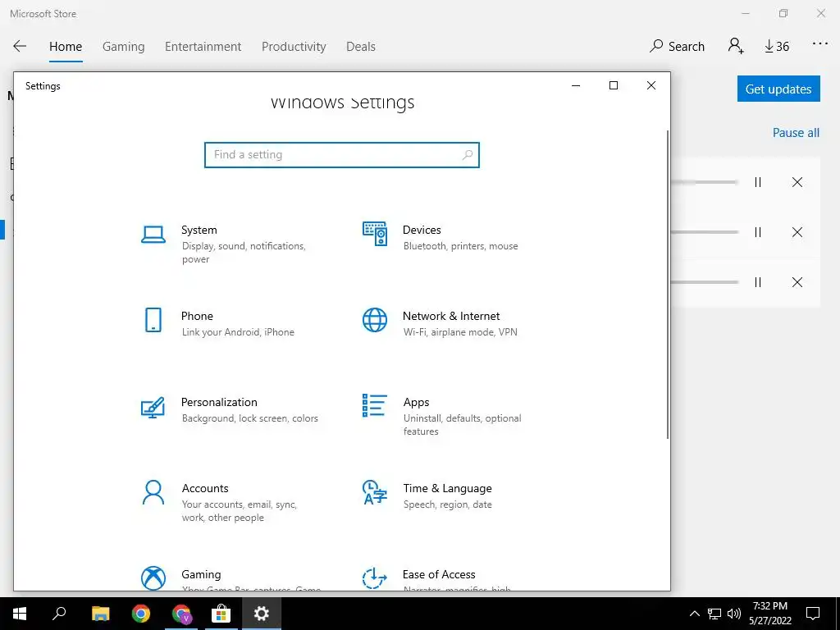Open the volume speaker tray icon
Image resolution: width=840 pixels, height=630 pixels.
click(734, 614)
